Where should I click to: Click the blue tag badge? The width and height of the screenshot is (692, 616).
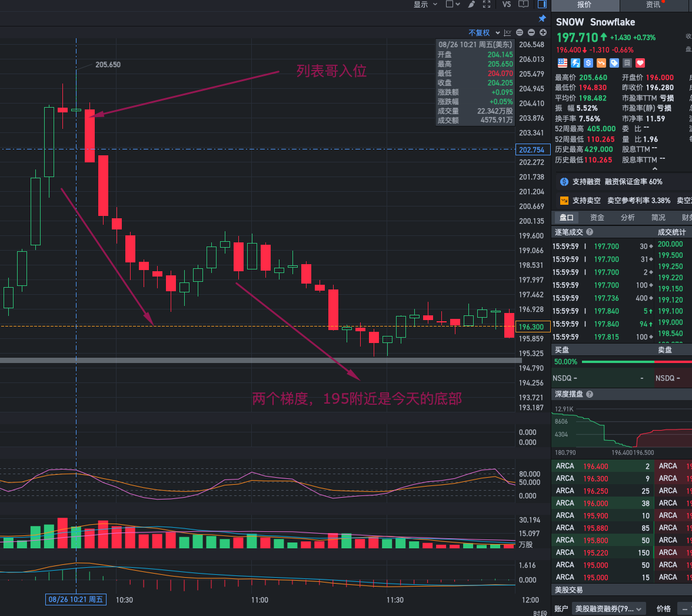(614, 63)
